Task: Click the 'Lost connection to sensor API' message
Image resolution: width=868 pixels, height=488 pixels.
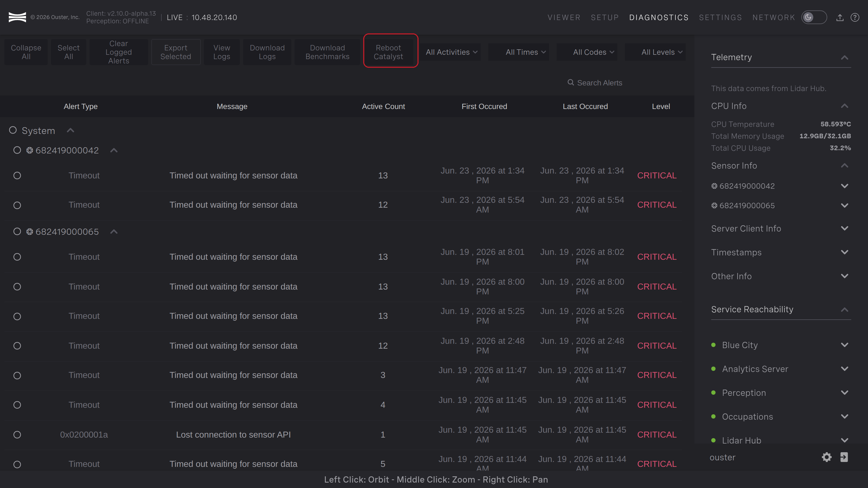Action: (x=234, y=435)
